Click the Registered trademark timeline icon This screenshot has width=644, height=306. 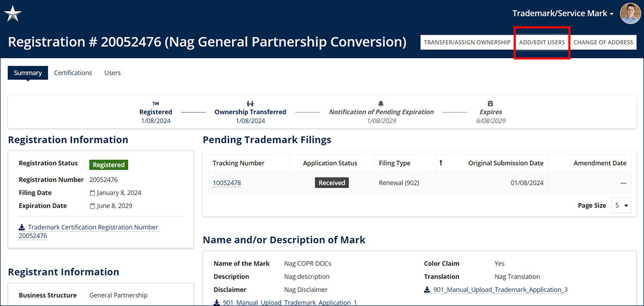[x=156, y=103]
